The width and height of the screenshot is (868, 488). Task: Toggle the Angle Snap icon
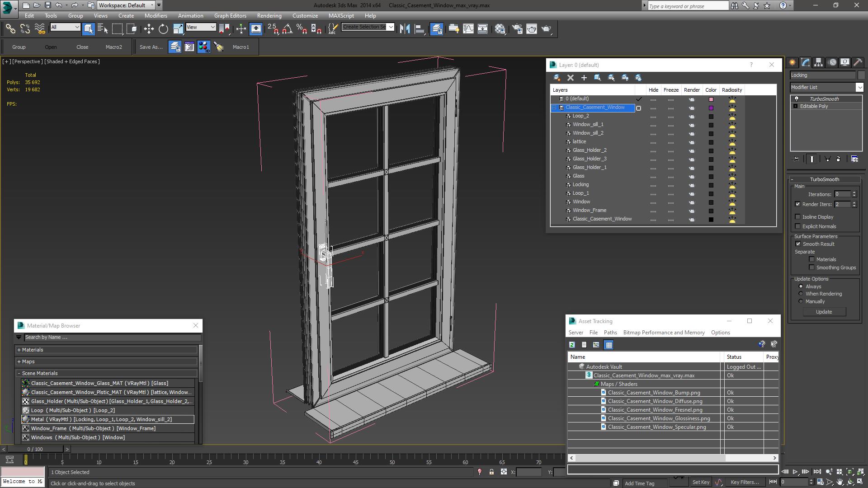tap(287, 29)
